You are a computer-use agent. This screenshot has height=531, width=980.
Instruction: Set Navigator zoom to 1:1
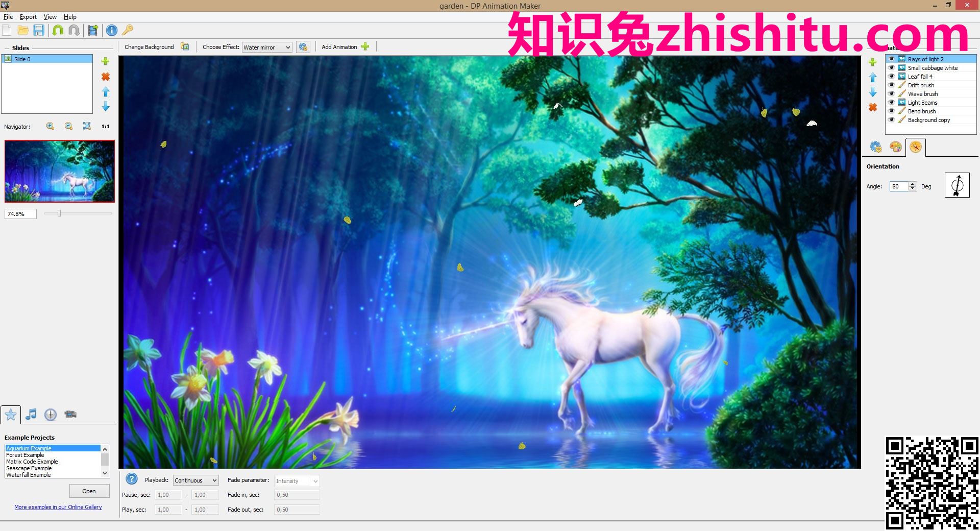pos(106,126)
